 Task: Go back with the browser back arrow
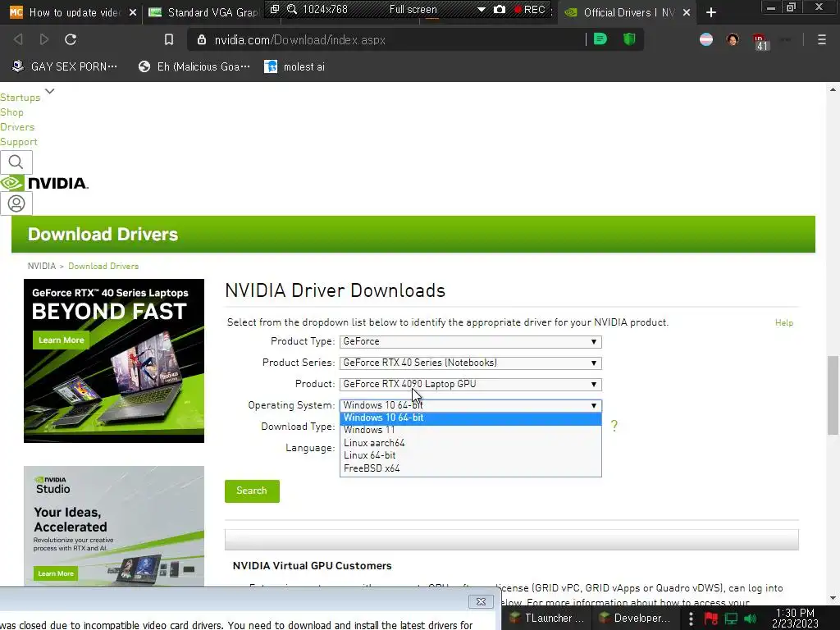tap(18, 39)
